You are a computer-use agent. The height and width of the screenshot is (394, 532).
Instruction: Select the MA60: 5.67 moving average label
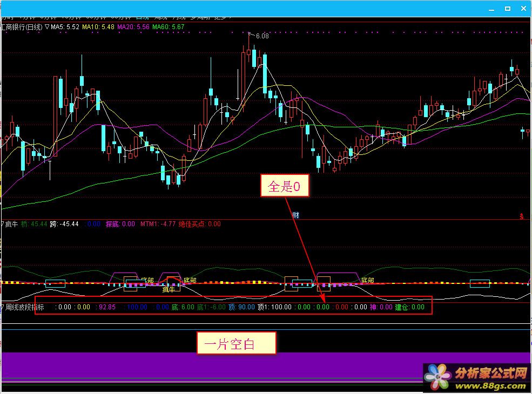(169, 27)
